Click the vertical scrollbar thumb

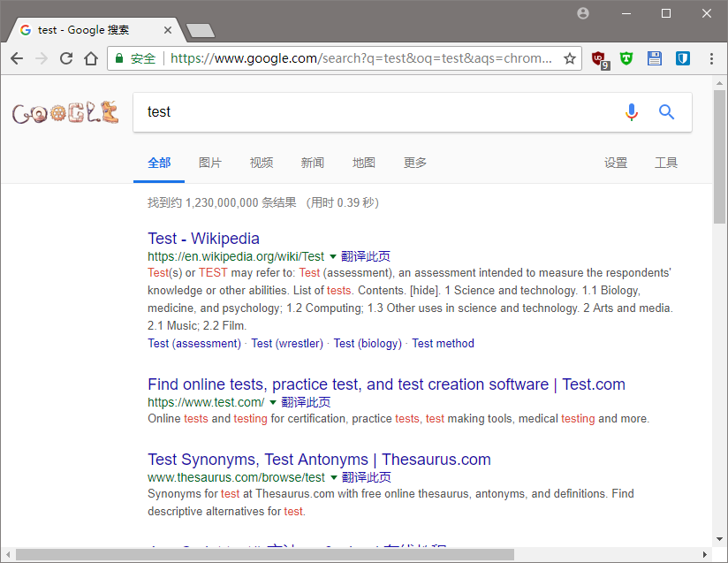click(720, 157)
